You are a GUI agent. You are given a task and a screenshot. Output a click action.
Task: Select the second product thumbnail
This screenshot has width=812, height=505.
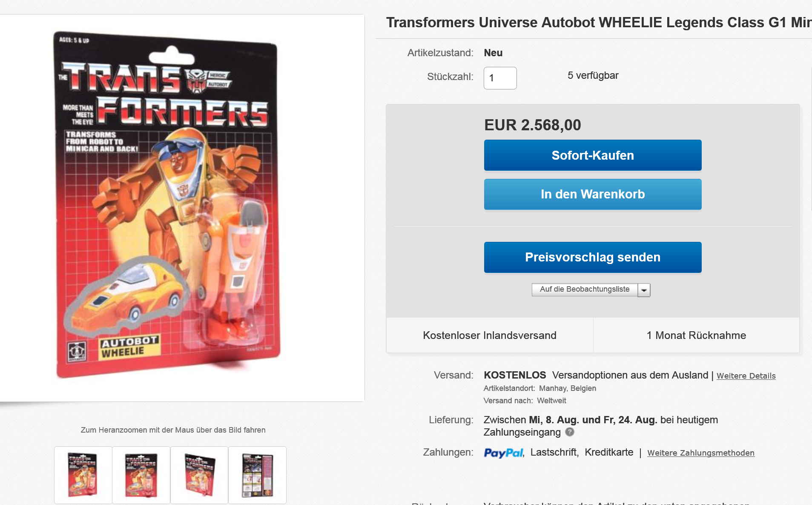(141, 475)
